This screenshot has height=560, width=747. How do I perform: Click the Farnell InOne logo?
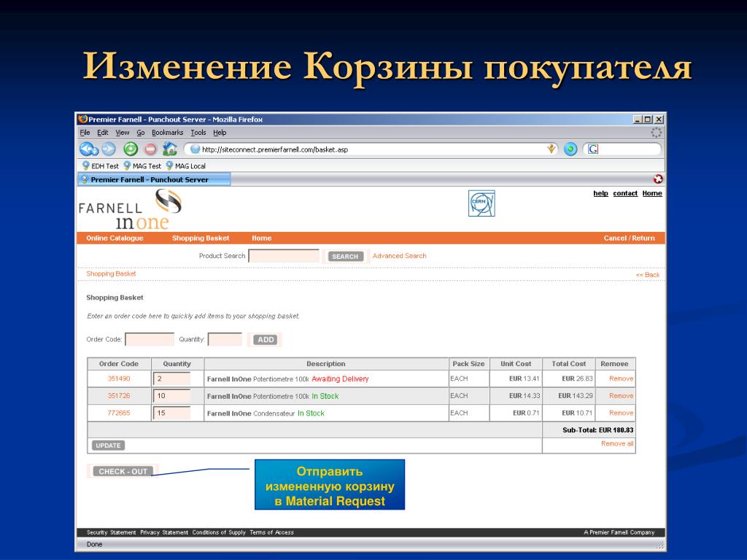tap(130, 209)
